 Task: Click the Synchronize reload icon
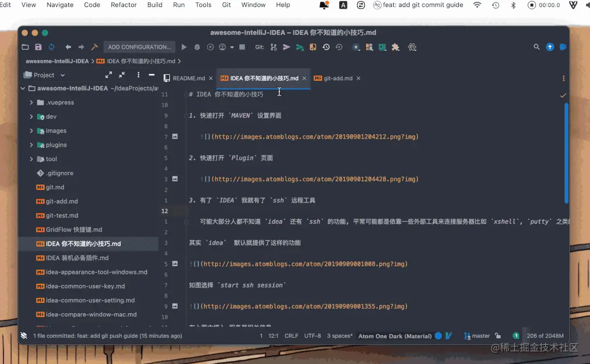click(x=51, y=47)
